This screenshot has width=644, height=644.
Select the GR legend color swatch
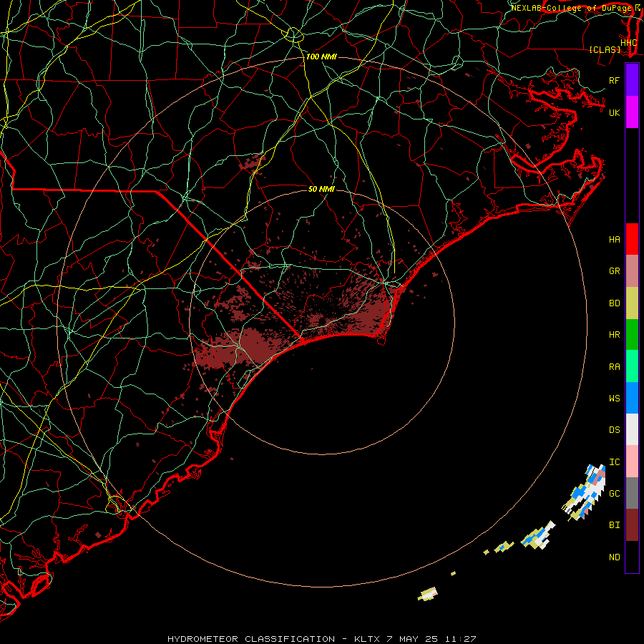pos(632,271)
